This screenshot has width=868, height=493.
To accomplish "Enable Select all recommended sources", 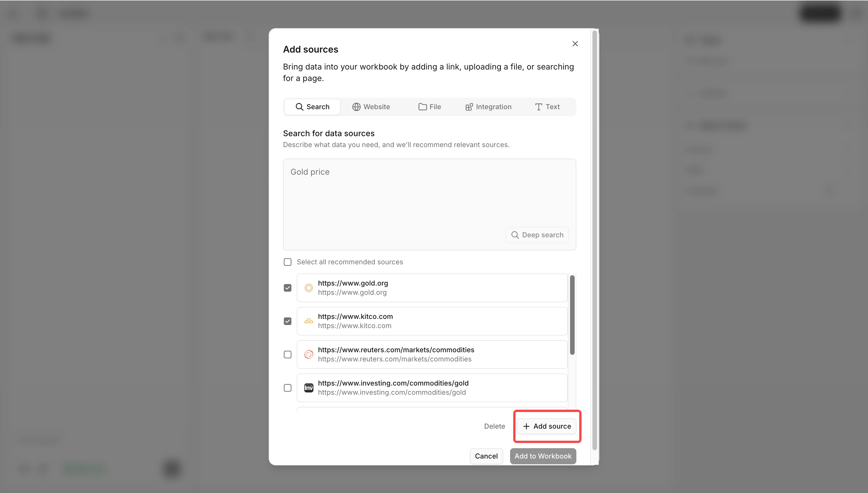I will point(288,261).
